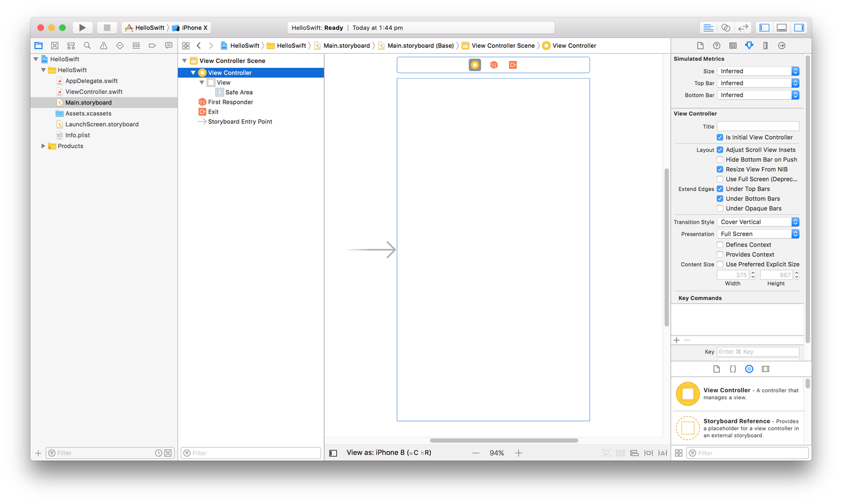Toggle Is Initial View Controller checkbox
The image size is (842, 504).
[x=720, y=137]
